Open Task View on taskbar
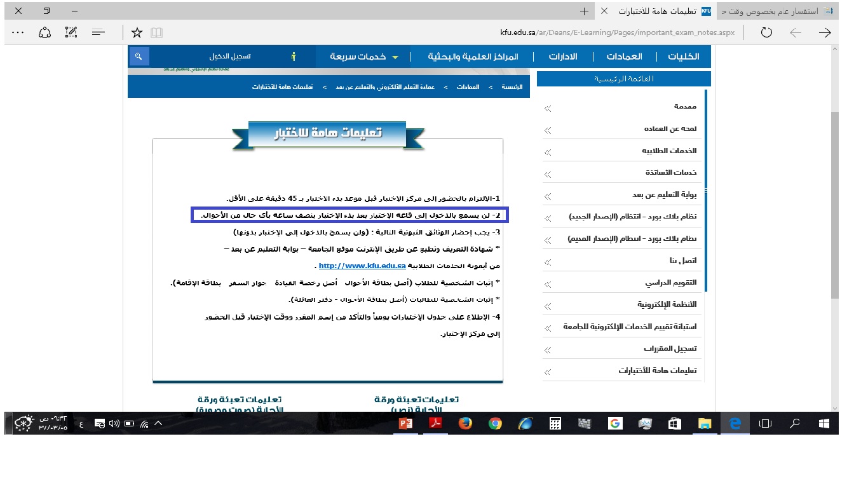Image resolution: width=868 pixels, height=488 pixels. (x=765, y=424)
